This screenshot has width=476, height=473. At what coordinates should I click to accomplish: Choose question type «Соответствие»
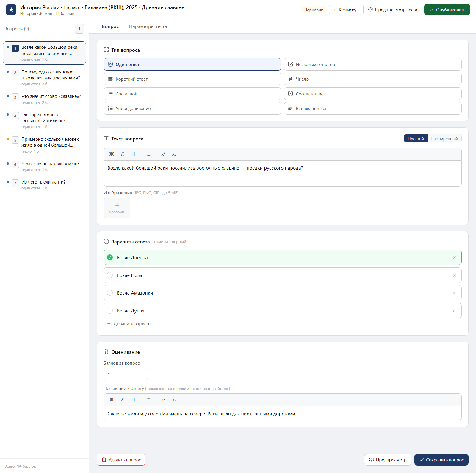tap(373, 94)
